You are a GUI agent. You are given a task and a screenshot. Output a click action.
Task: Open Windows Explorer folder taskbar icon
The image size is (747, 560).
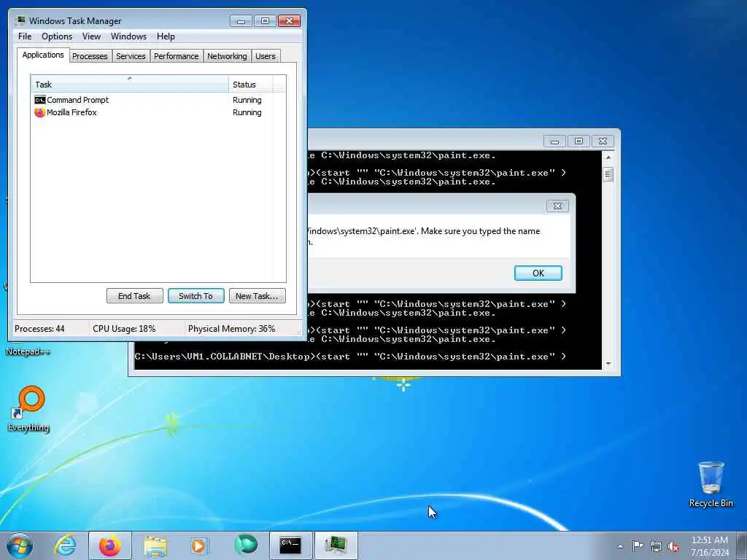click(x=155, y=545)
